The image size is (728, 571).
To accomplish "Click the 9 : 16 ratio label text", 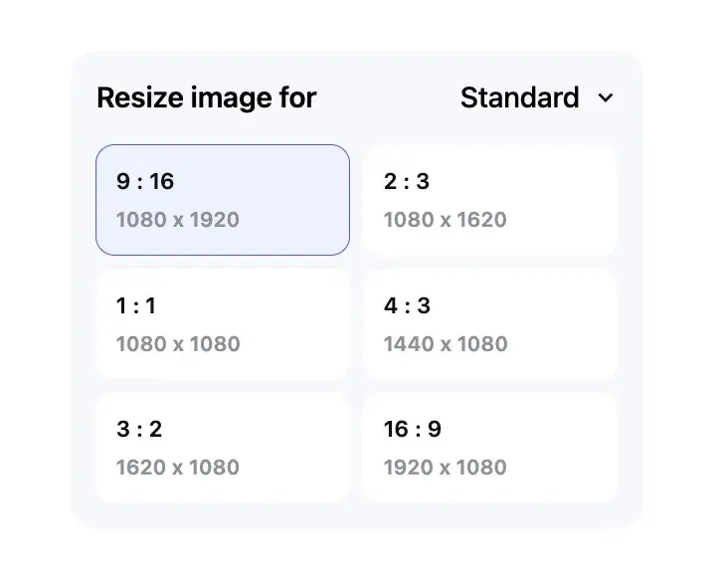I will click(145, 181).
